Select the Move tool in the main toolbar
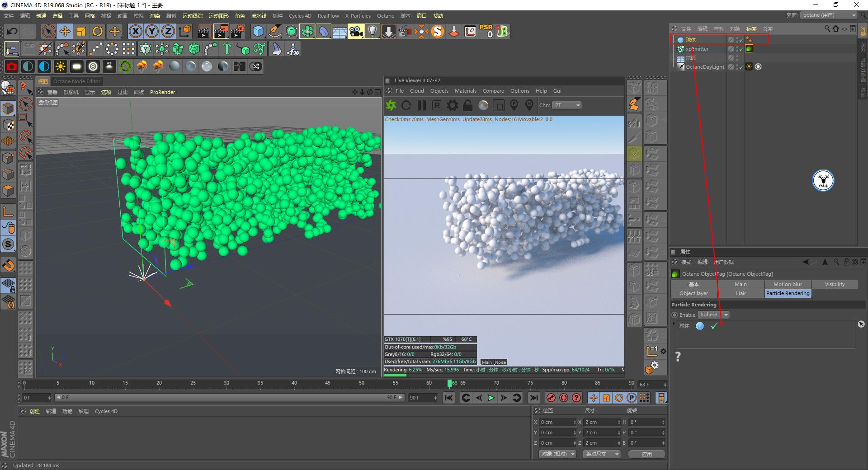This screenshot has height=470, width=868. pyautogui.click(x=65, y=31)
